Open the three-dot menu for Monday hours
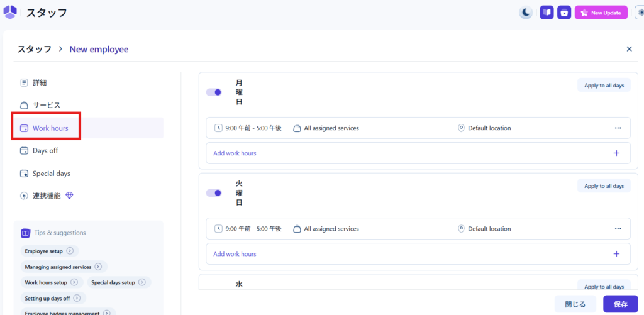644x315 pixels. [618, 128]
